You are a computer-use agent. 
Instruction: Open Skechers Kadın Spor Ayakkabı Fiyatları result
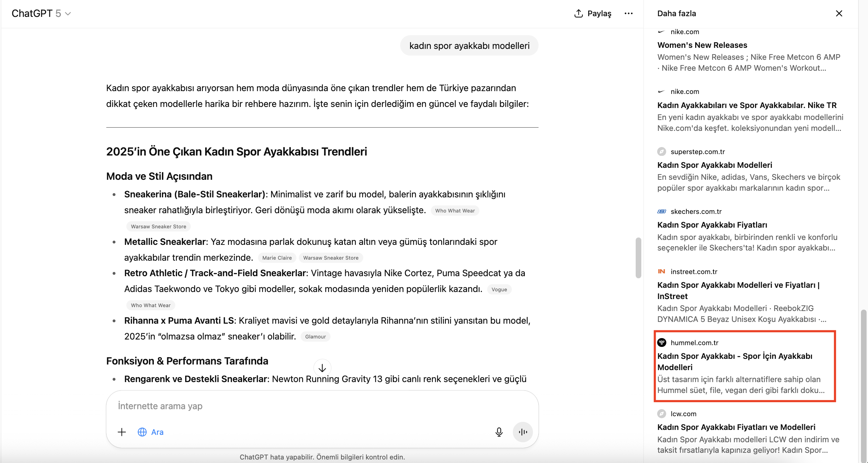pyautogui.click(x=712, y=225)
